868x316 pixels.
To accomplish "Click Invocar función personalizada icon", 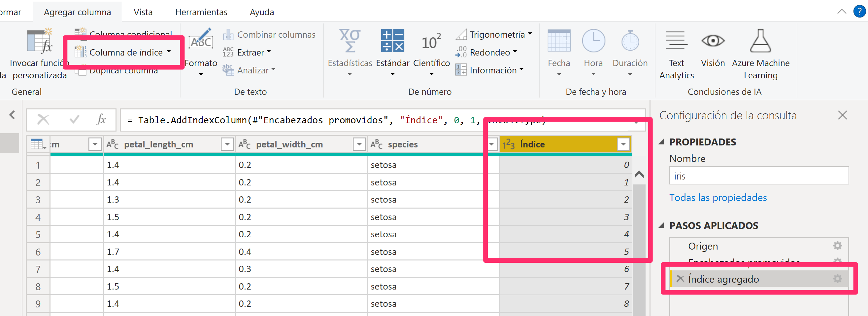I will point(39,41).
